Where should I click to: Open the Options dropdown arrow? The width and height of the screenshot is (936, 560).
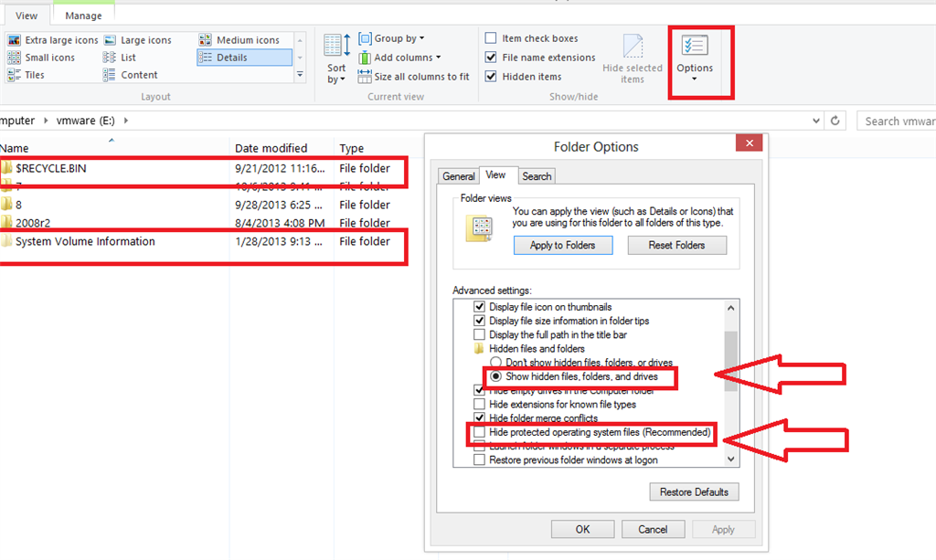tap(695, 78)
